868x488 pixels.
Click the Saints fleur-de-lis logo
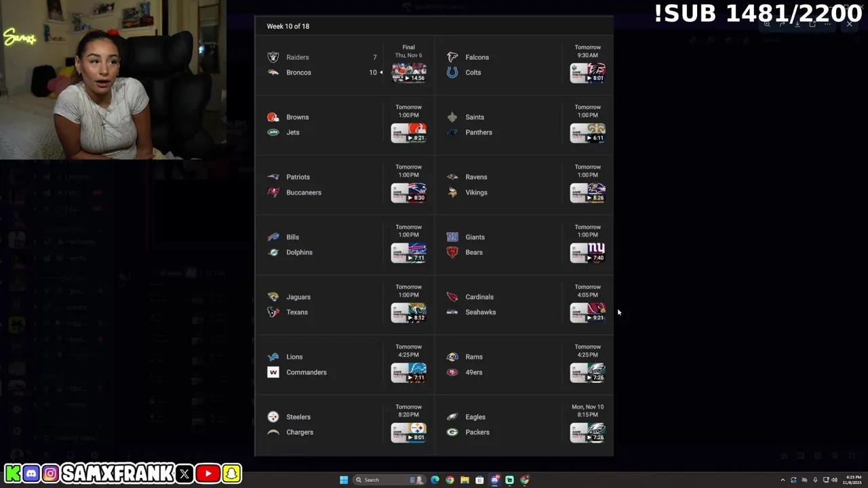(x=452, y=117)
